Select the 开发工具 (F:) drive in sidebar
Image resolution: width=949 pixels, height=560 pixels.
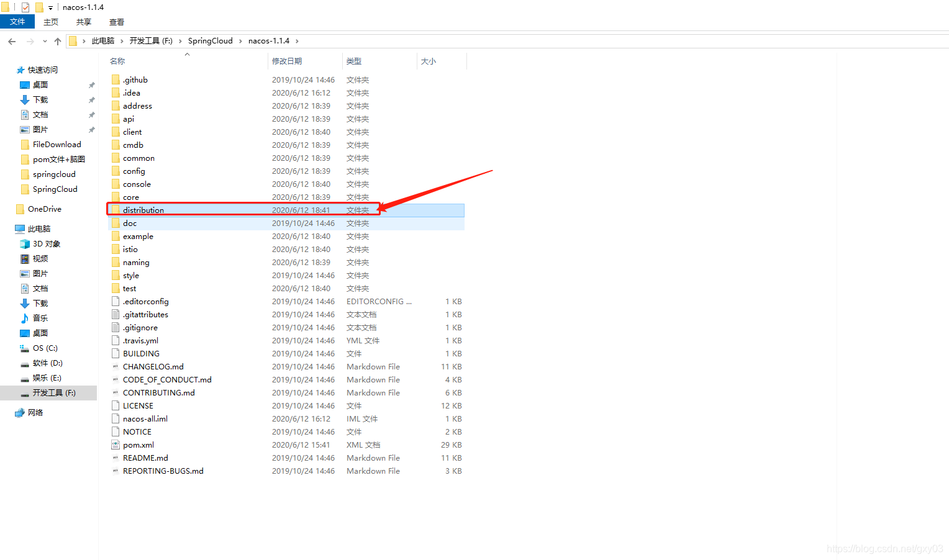[x=54, y=393]
